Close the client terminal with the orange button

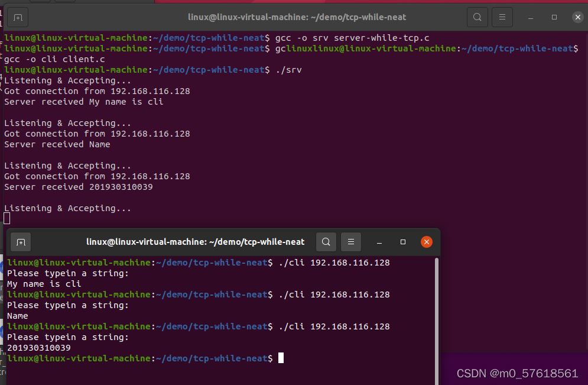coord(426,242)
